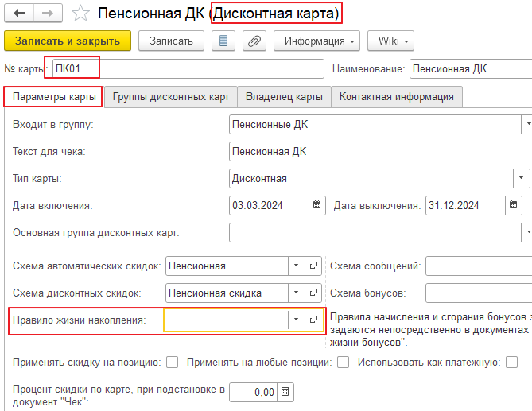Enable Применять скидку на позицию checkbox
The height and width of the screenshot is (411, 532).
pos(171,363)
